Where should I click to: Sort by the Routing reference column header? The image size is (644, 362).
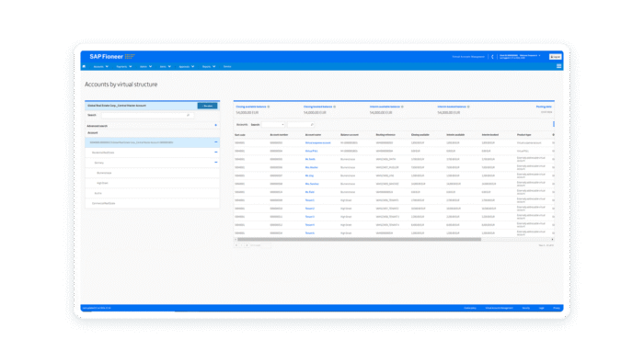click(x=385, y=135)
